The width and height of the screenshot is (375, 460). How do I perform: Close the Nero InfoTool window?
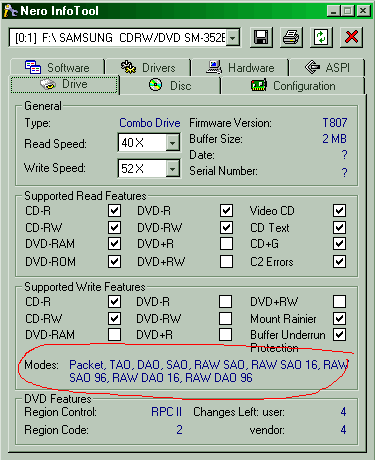(x=363, y=11)
